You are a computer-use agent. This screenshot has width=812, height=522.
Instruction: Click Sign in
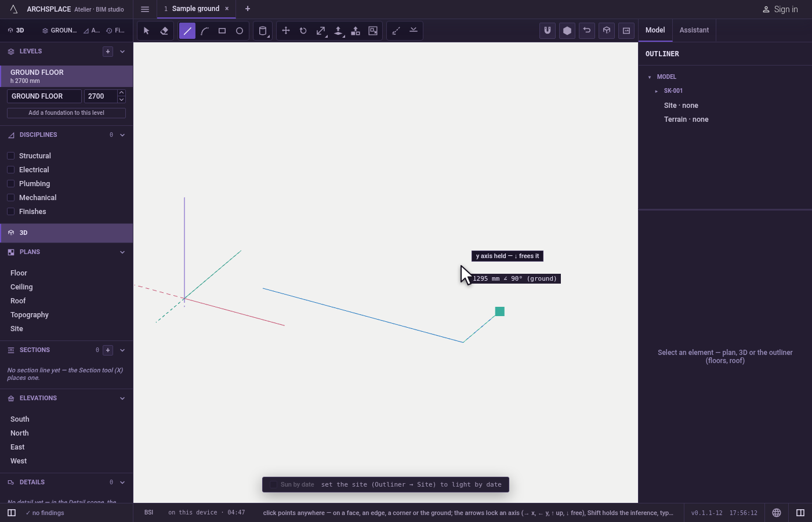tap(780, 9)
